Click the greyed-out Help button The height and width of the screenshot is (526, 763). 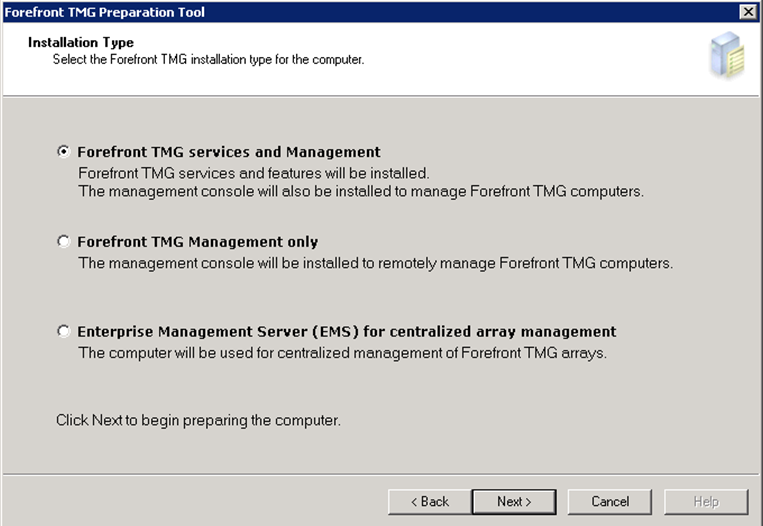click(x=705, y=501)
